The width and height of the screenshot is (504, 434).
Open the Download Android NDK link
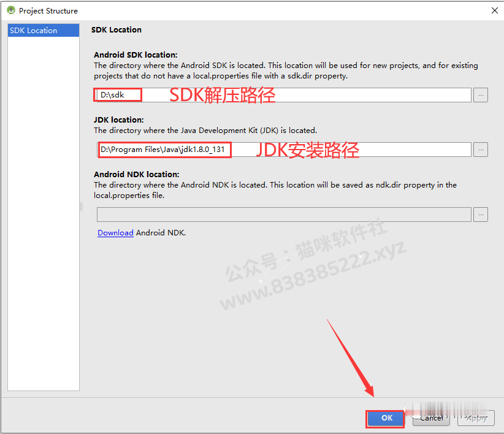115,232
